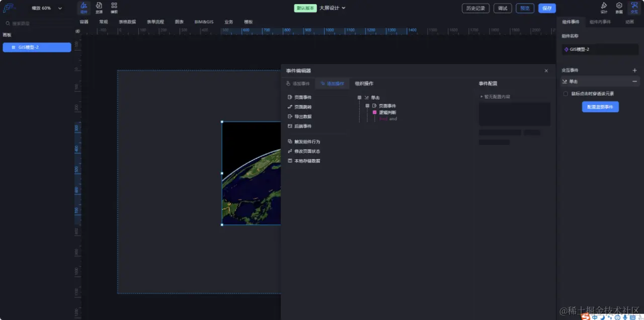
Task: Select the BIM&GIS component category
Action: point(204,22)
